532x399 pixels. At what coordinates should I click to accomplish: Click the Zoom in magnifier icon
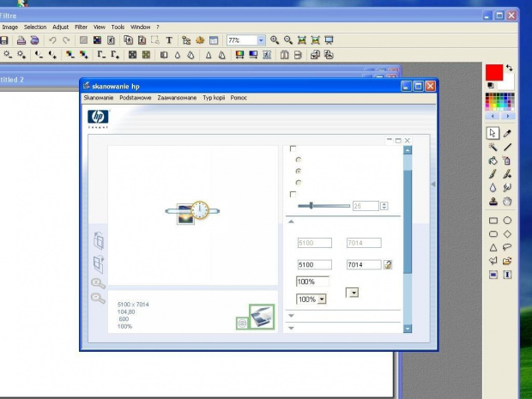[275, 40]
